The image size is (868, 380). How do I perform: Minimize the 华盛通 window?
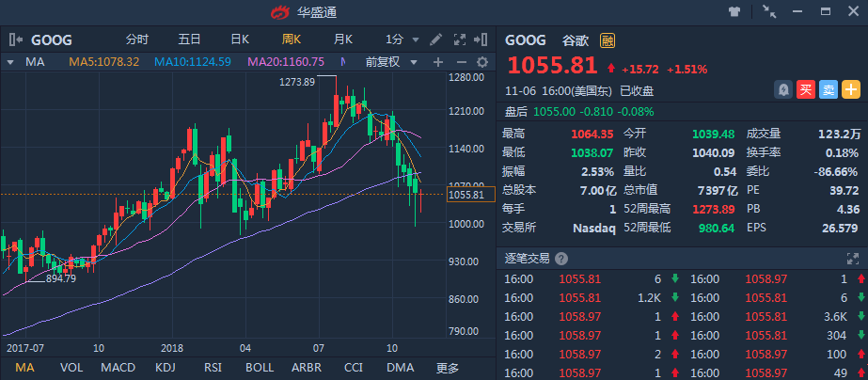pyautogui.click(x=797, y=11)
